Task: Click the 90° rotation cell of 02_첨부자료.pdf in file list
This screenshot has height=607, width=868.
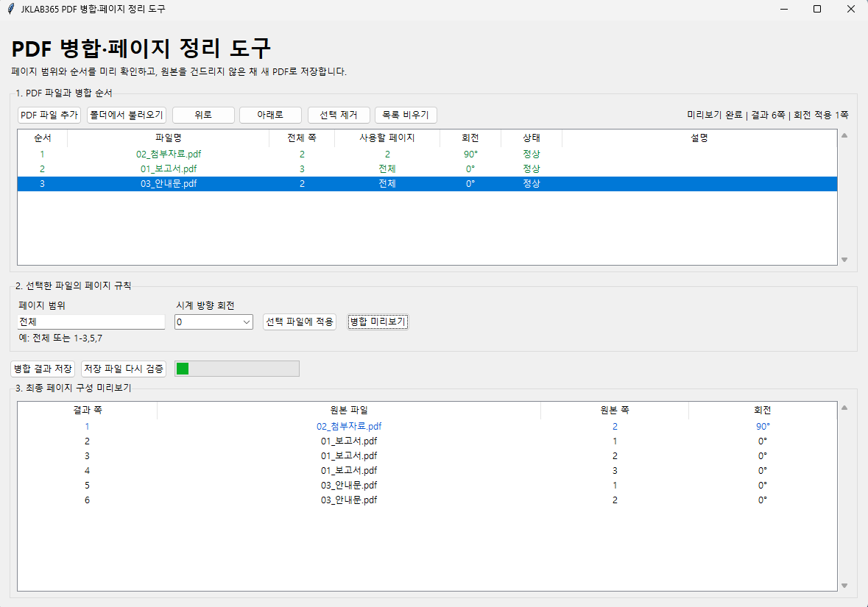Action: (470, 155)
